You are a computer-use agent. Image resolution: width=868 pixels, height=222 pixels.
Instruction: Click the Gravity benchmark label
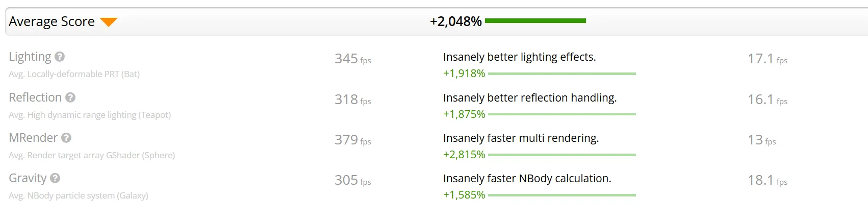[28, 178]
